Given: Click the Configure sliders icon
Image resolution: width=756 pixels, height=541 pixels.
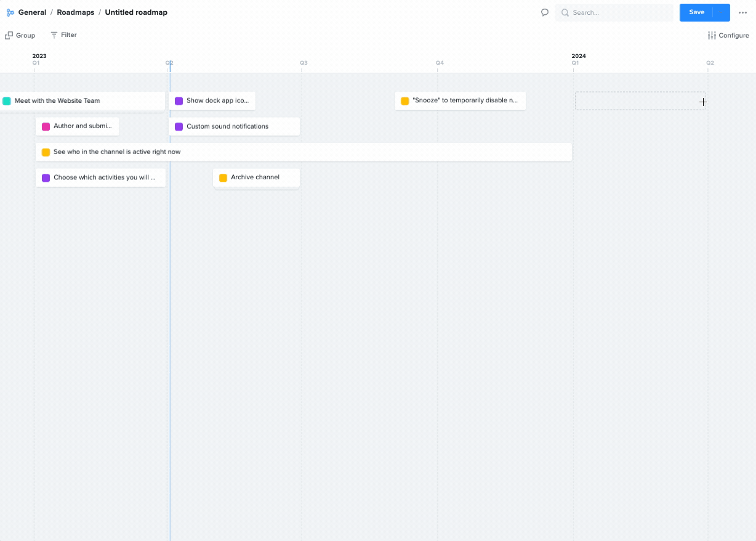Looking at the screenshot, I should (712, 35).
